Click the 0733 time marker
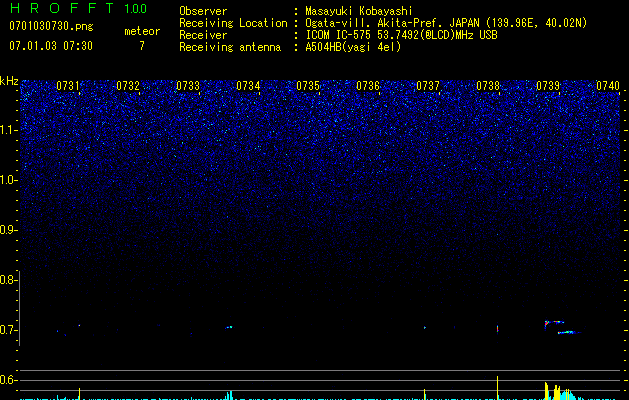629x400 pixels. click(x=188, y=86)
